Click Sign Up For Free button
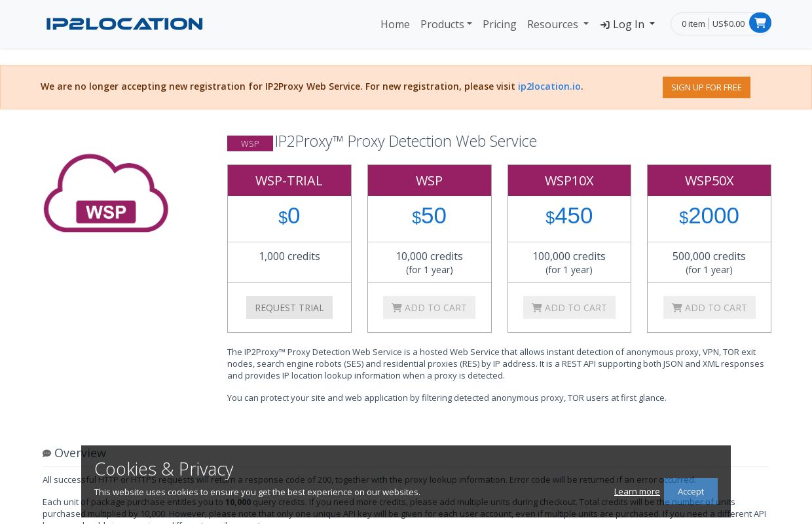This screenshot has width=812, height=524. pyautogui.click(x=707, y=87)
